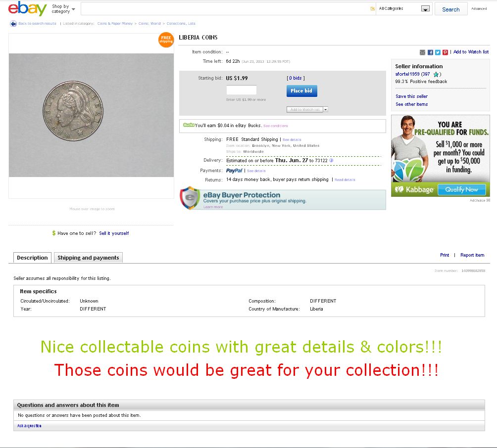Share listing via email envelope icon
Viewport: 497px width, 448px height.
[422, 52]
